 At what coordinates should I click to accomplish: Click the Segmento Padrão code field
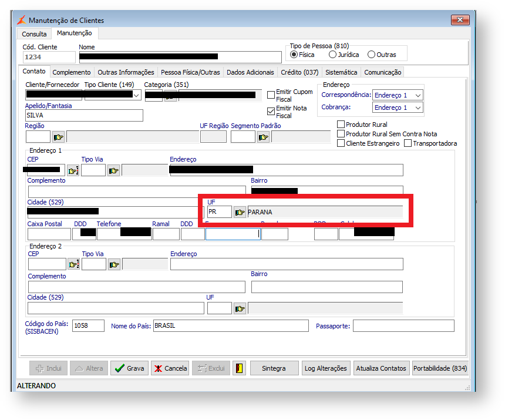(243, 137)
